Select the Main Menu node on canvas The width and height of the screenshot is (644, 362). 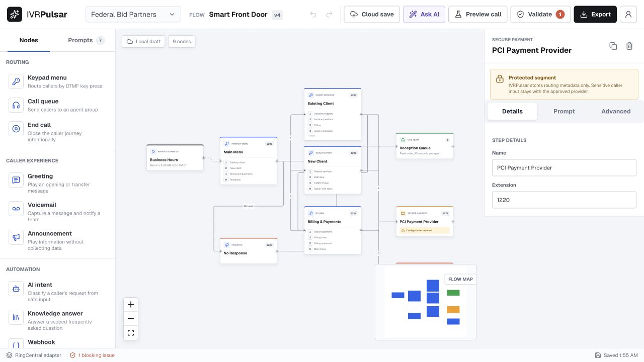[x=249, y=161]
